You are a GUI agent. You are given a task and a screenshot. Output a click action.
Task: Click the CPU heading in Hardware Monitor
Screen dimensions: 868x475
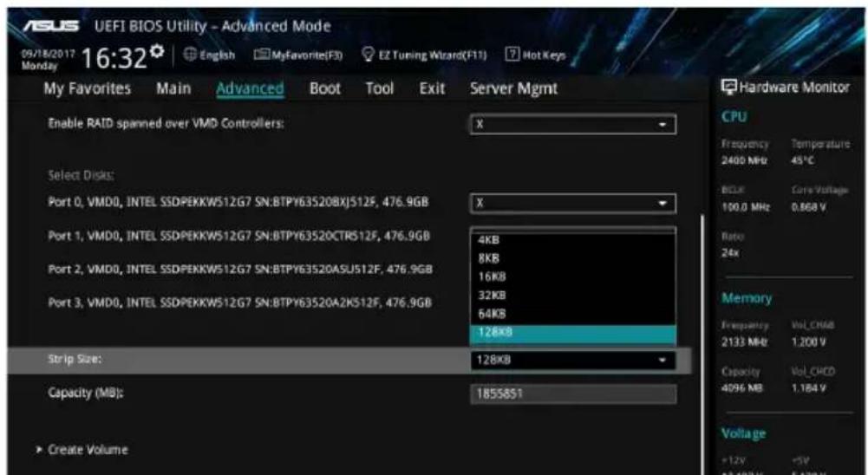tap(734, 117)
